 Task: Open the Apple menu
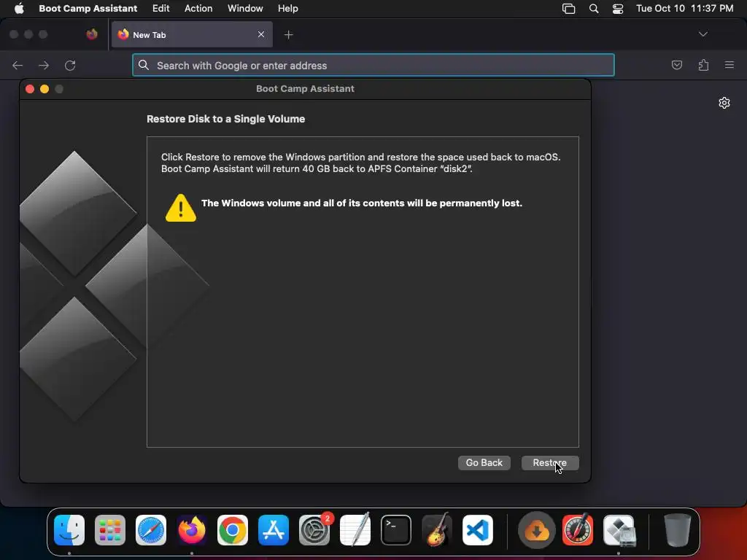(19, 9)
